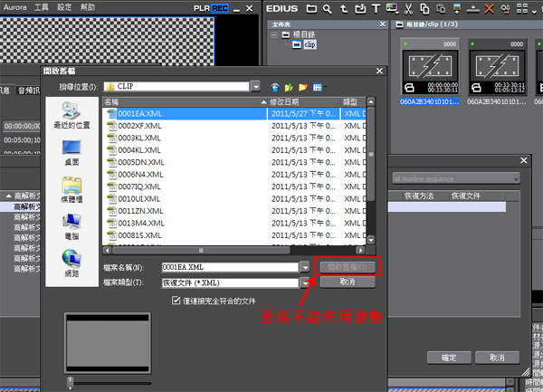Select 桌面 in places sidebar
Screen dimensions: 543x392
pos(71,153)
